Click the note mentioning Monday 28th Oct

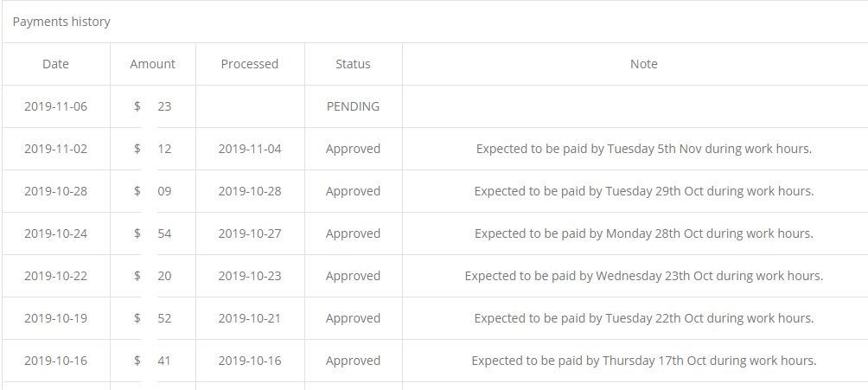643,233
